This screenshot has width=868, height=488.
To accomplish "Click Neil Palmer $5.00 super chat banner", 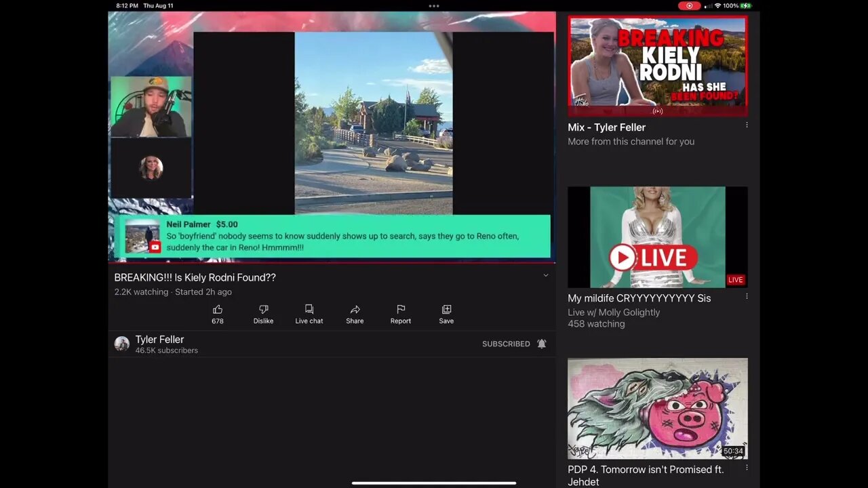I will coord(334,236).
